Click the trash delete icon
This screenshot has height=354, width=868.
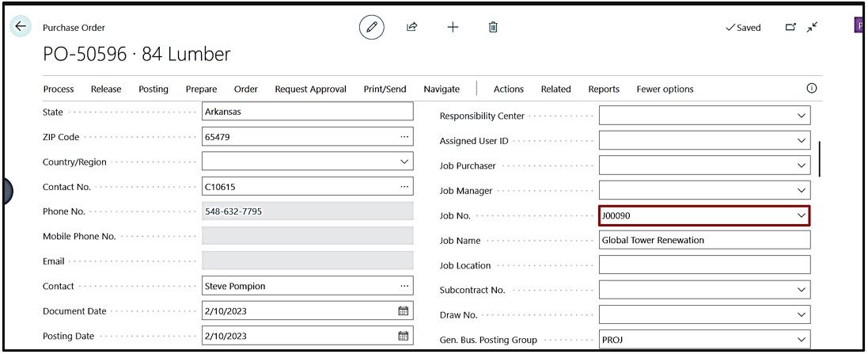(x=493, y=27)
